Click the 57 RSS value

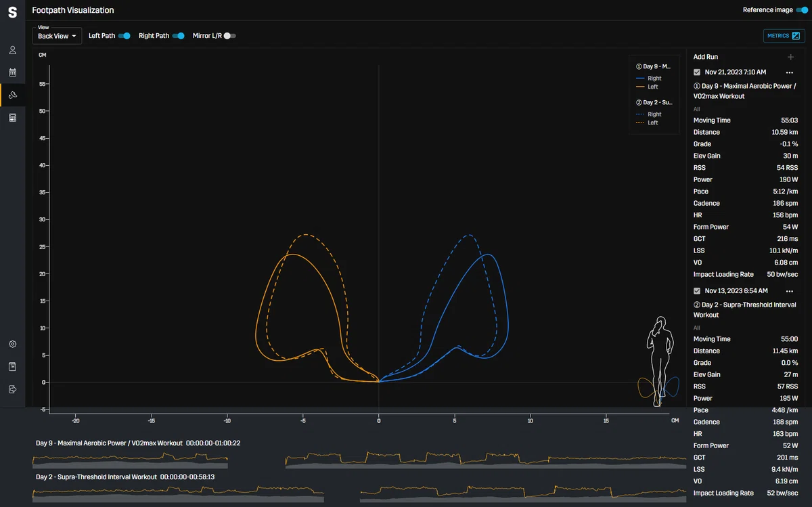[787, 387]
